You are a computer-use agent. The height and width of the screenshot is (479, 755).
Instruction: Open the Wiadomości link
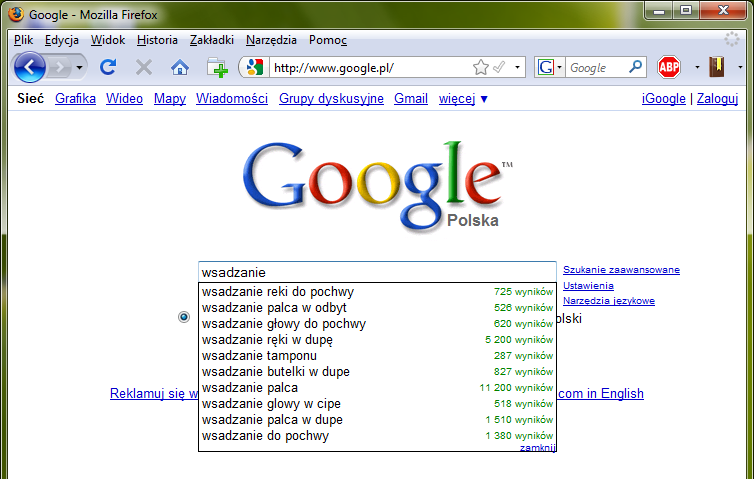(232, 99)
